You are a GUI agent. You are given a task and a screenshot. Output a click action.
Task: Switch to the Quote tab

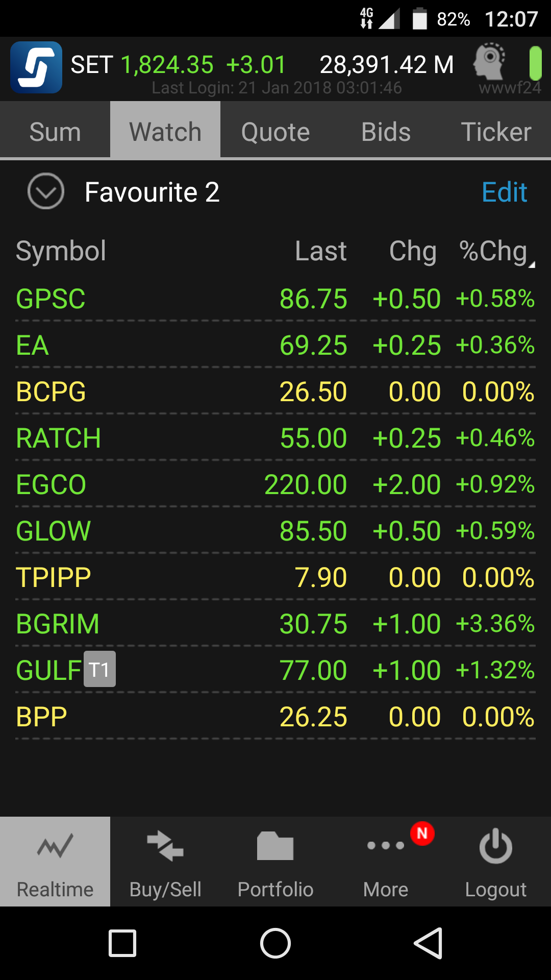(x=275, y=132)
